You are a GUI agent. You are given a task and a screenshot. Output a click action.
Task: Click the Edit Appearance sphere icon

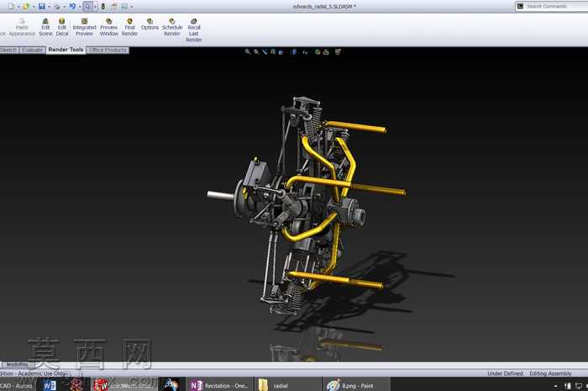coord(318,52)
